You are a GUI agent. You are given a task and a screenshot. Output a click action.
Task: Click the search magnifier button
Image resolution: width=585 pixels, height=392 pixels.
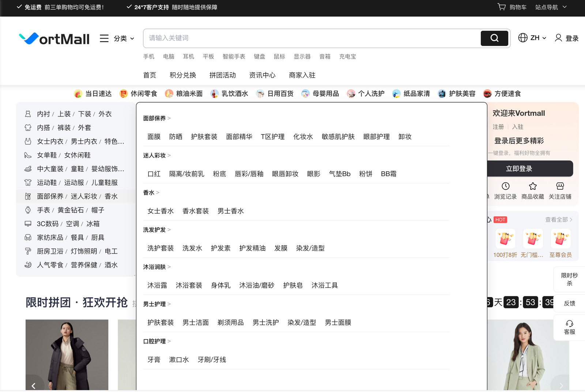point(494,38)
